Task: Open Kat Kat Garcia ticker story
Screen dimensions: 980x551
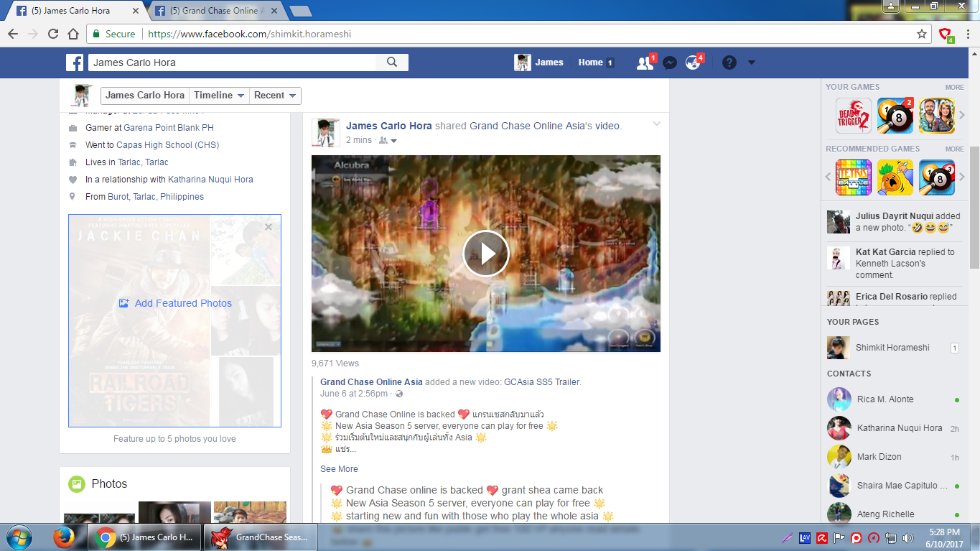Action: pyautogui.click(x=893, y=263)
